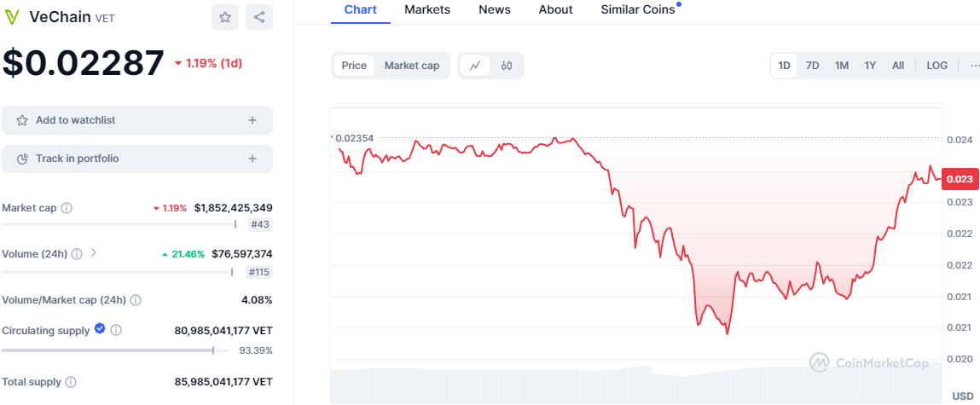Viewport: 980px width, 405px height.
Task: Select the Market cap toggle option
Action: tap(412, 66)
